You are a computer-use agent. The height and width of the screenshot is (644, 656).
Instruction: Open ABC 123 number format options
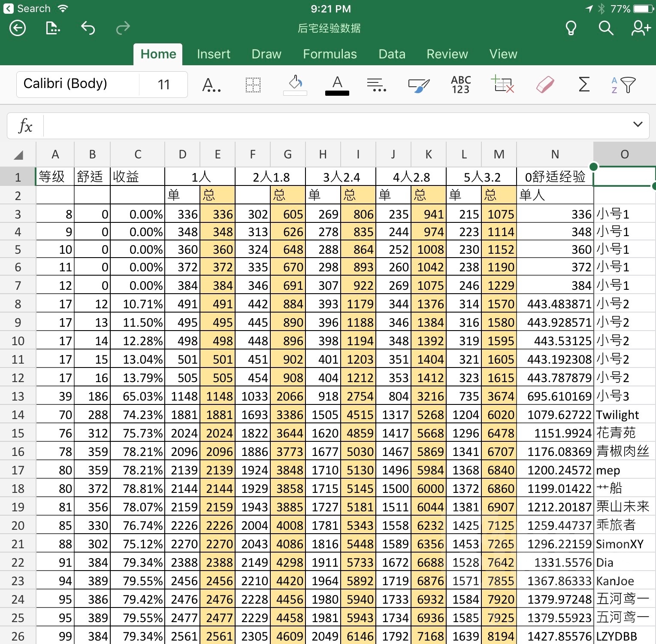(461, 85)
